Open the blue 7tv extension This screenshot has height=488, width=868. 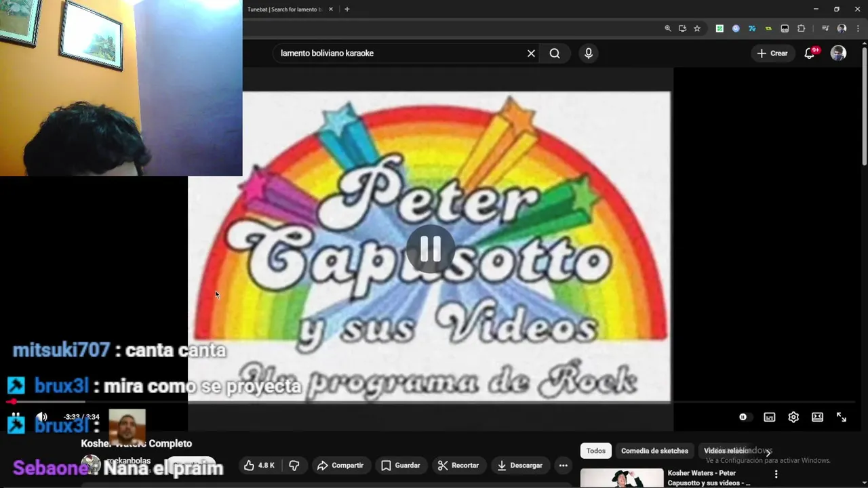[x=752, y=28]
